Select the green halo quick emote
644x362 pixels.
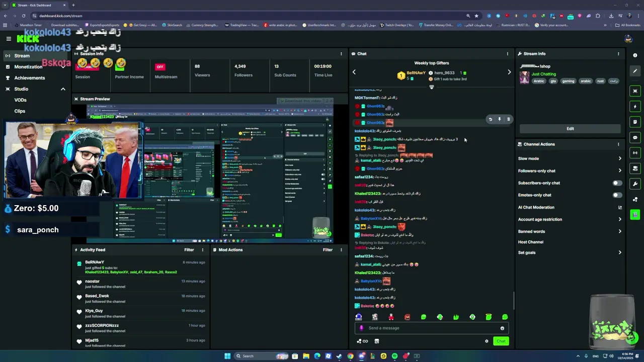point(489,317)
